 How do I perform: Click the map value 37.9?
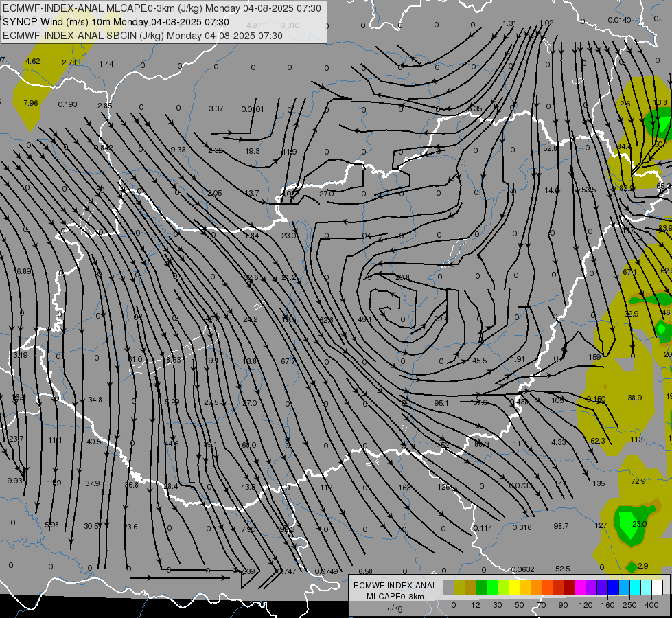point(92,484)
